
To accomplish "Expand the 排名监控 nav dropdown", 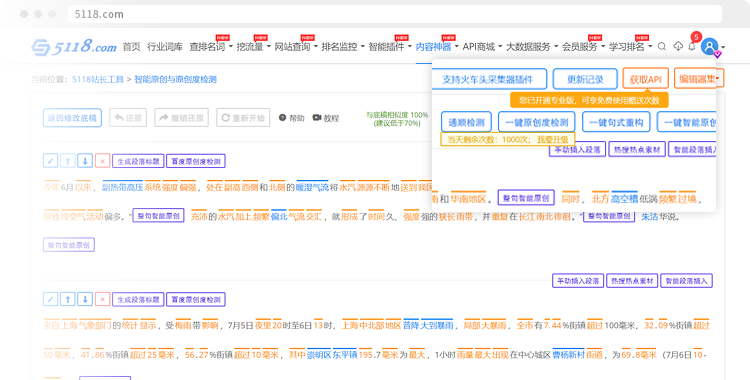I will (363, 47).
